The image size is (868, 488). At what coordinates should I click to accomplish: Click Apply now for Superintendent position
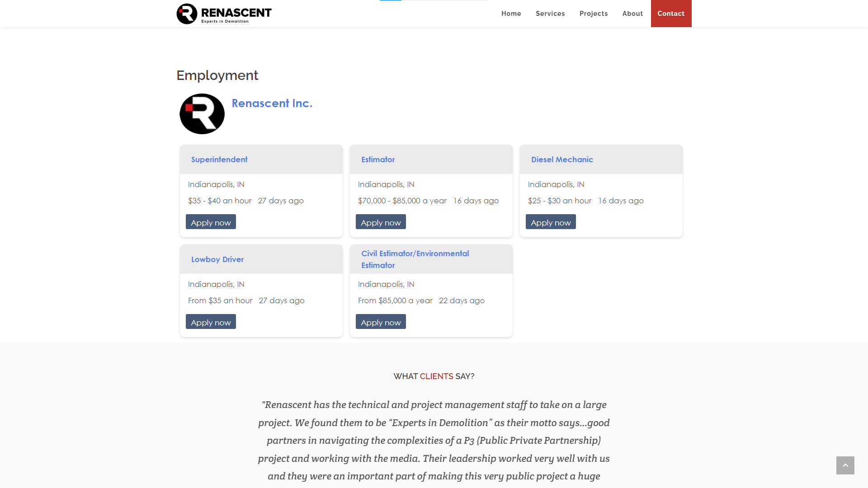coord(210,222)
